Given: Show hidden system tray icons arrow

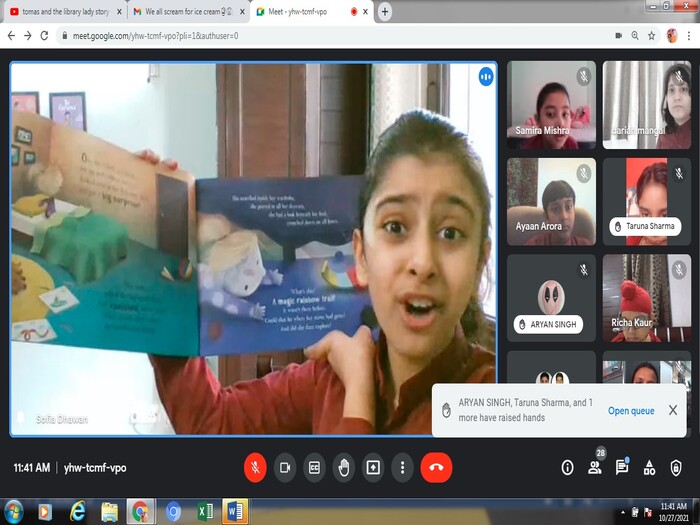Looking at the screenshot, I should [623, 512].
